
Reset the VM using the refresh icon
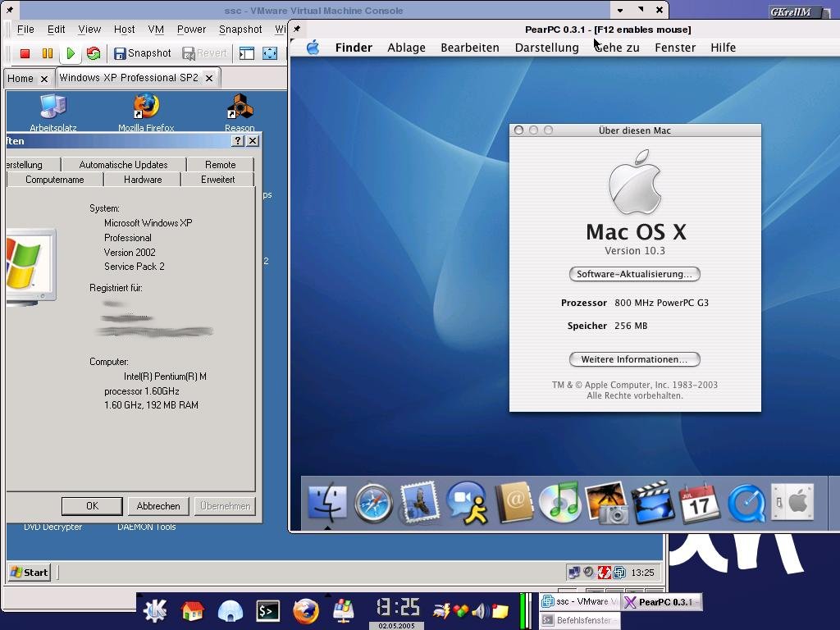pyautogui.click(x=94, y=53)
